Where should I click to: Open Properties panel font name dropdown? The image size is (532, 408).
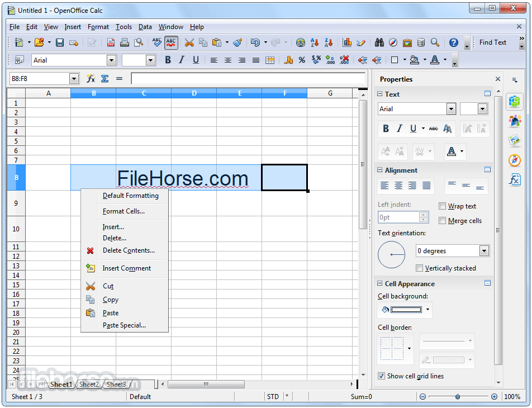point(451,109)
